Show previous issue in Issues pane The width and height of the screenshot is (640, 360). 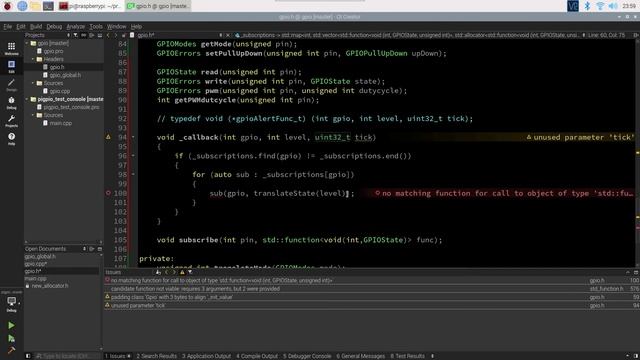coord(166,272)
